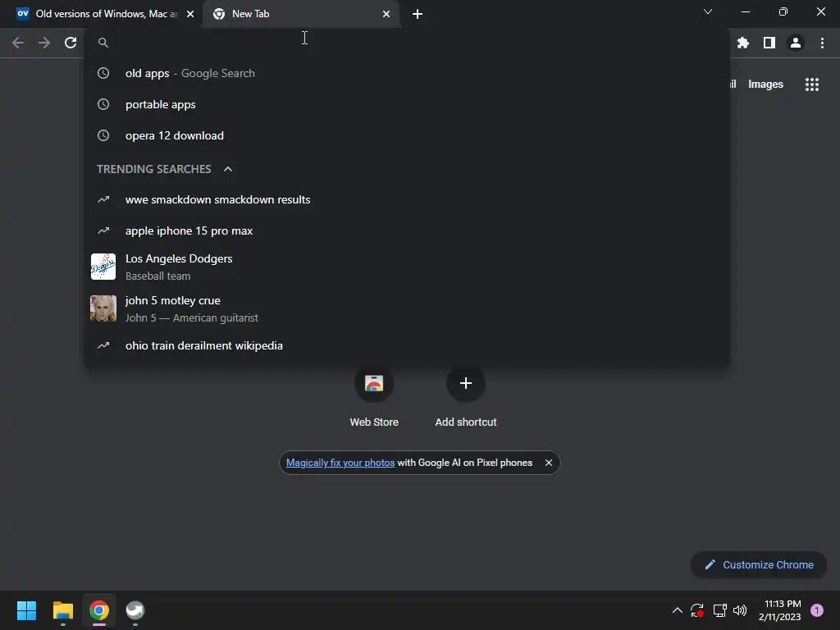Open the bird app icon in taskbar
This screenshot has width=840, height=630.
[135, 610]
